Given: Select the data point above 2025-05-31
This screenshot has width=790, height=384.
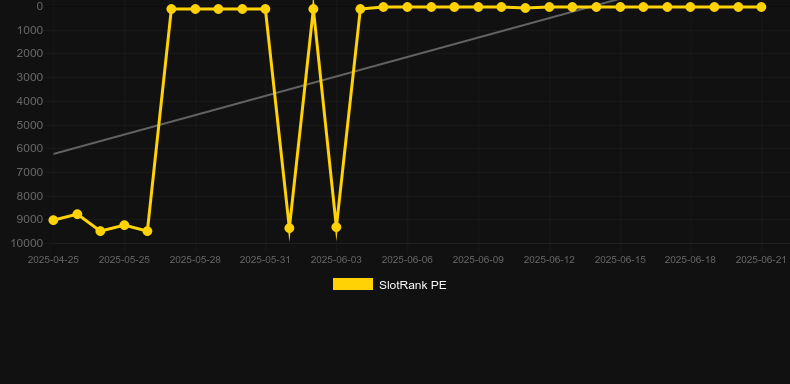Looking at the screenshot, I should point(266,9).
